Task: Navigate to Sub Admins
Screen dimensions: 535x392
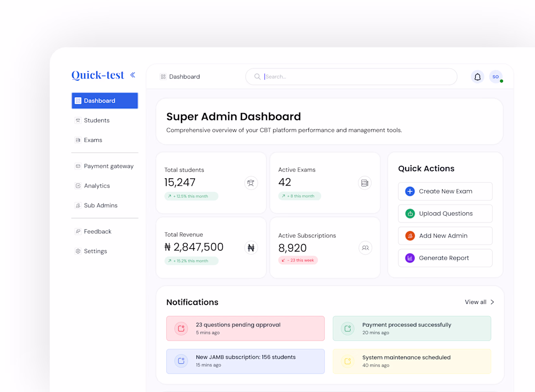Action: tap(105, 205)
